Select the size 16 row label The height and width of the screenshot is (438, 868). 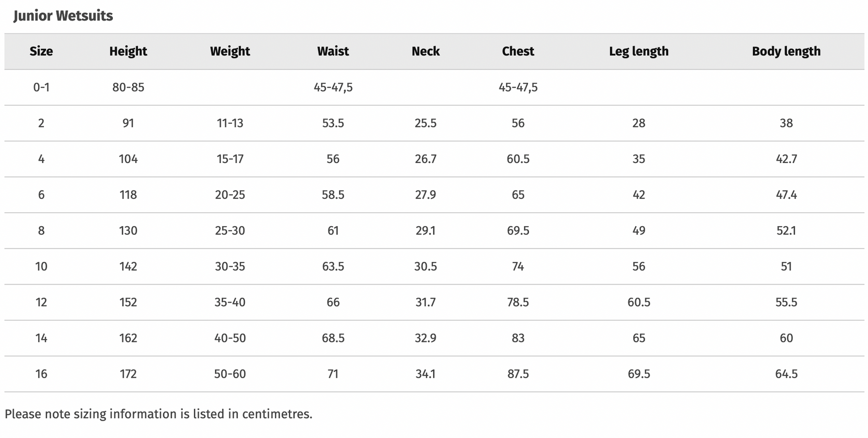(41, 374)
